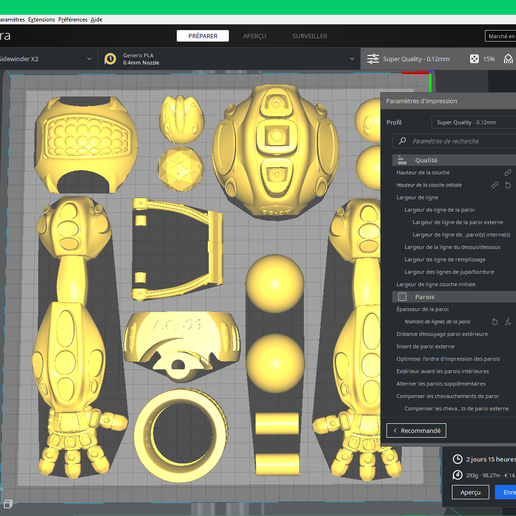Click the Parois category icon
This screenshot has height=516, width=516.
402,297
